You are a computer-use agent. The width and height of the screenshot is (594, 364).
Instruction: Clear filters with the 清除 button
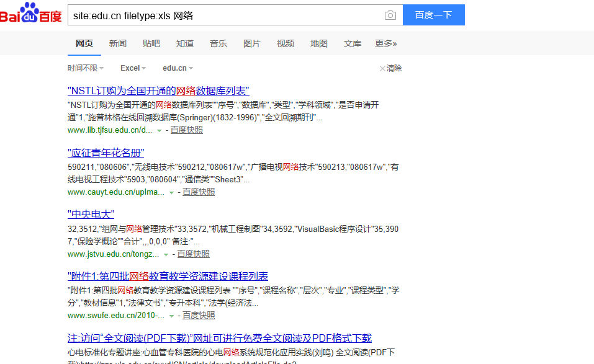(x=390, y=68)
